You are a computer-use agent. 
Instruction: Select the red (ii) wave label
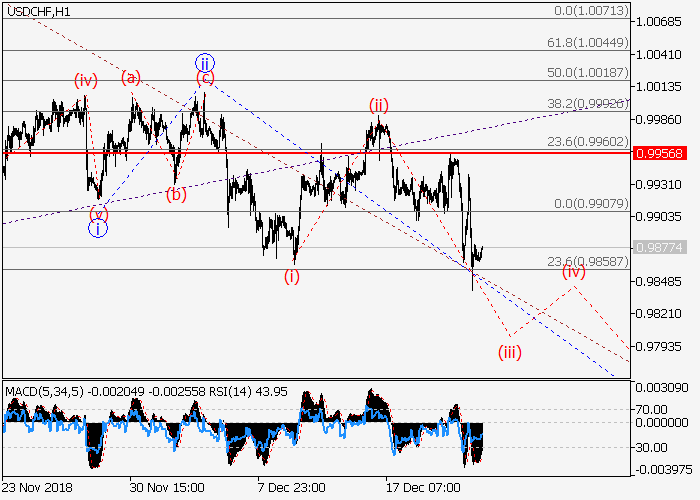pyautogui.click(x=378, y=104)
